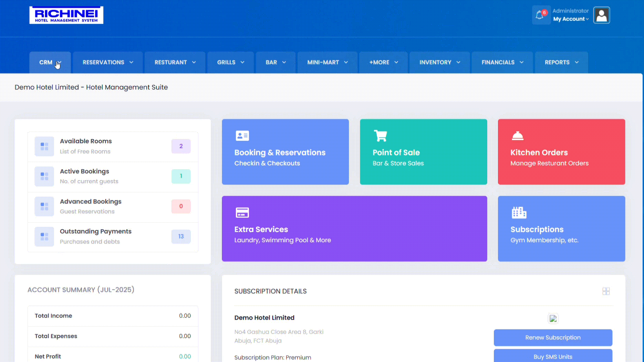The width and height of the screenshot is (644, 362).
Task: Select the Reports menu item
Action: (x=561, y=62)
